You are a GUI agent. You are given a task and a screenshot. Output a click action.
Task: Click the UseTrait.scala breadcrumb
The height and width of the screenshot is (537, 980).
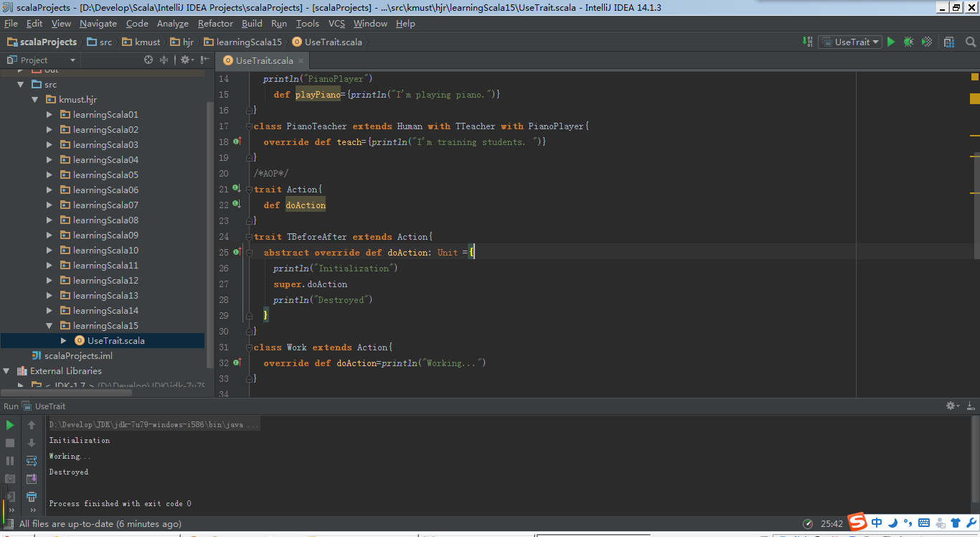tap(328, 42)
